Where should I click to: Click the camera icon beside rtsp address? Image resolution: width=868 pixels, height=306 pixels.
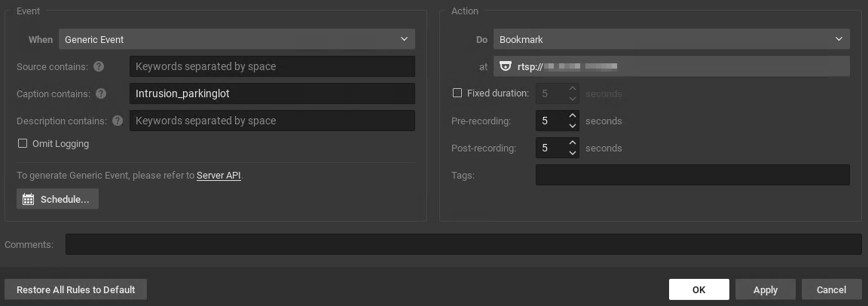[x=506, y=66]
